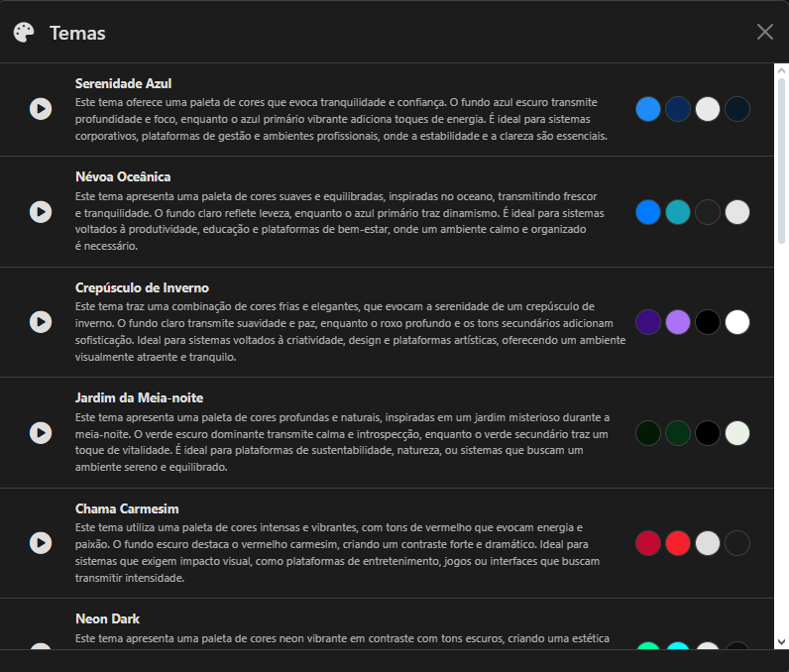Apply the Serenidade Azul theme play button
Viewport: 789px width, 672px height.
pyautogui.click(x=41, y=109)
